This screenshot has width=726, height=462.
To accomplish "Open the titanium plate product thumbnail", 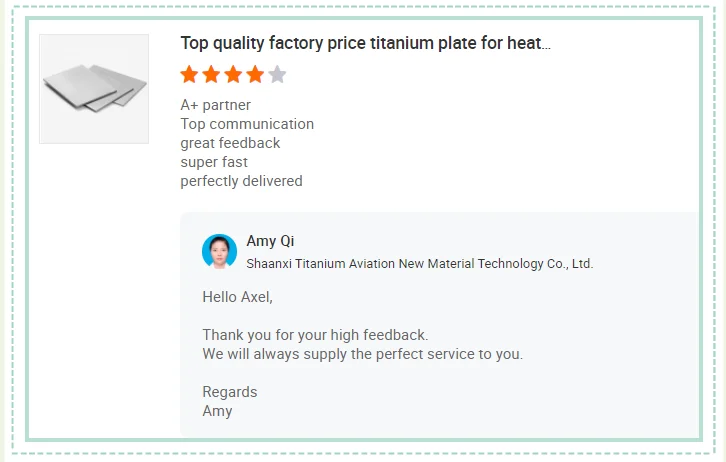I will (94, 89).
